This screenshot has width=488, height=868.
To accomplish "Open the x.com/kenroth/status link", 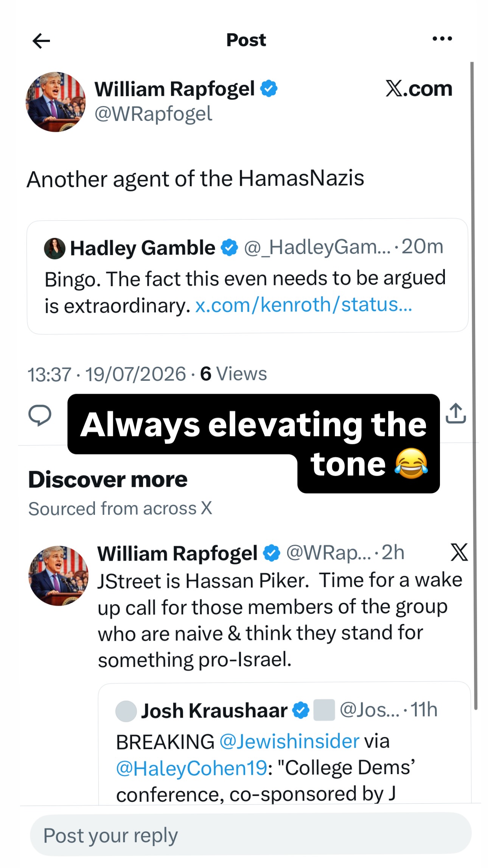I will tap(303, 305).
